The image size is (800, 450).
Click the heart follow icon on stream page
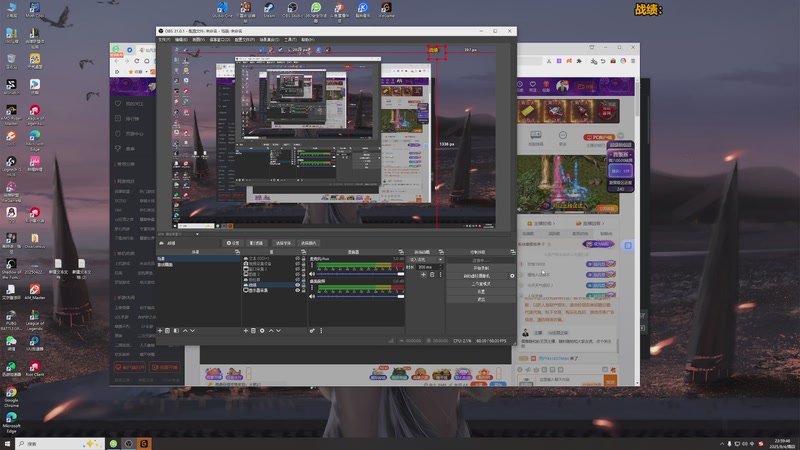coord(533,84)
